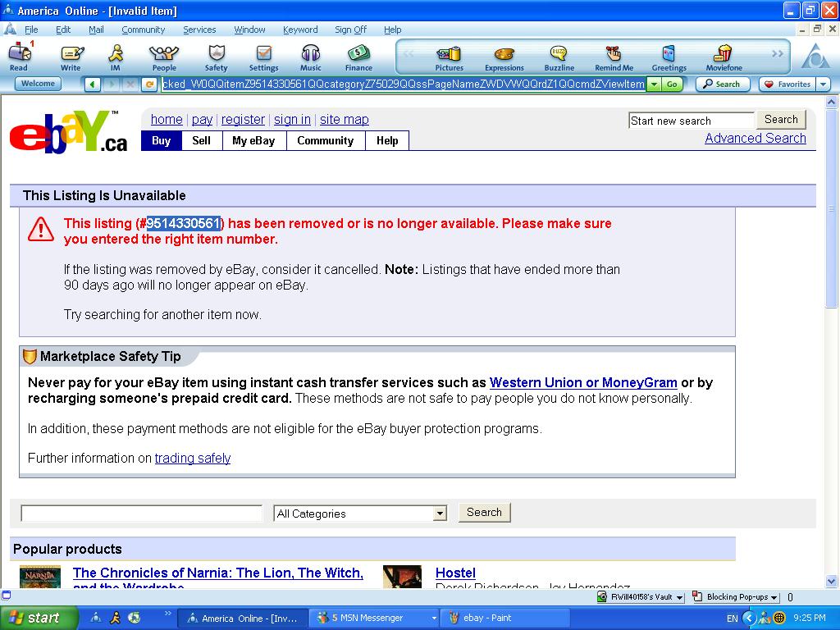Select the eBay Help tab
840x630 pixels.
(387, 140)
